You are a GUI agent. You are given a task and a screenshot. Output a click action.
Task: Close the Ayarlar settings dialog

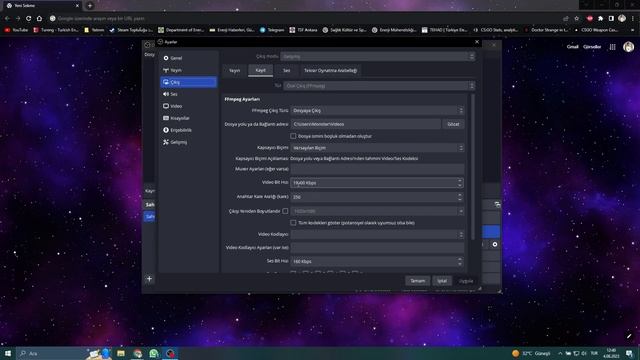tap(477, 42)
